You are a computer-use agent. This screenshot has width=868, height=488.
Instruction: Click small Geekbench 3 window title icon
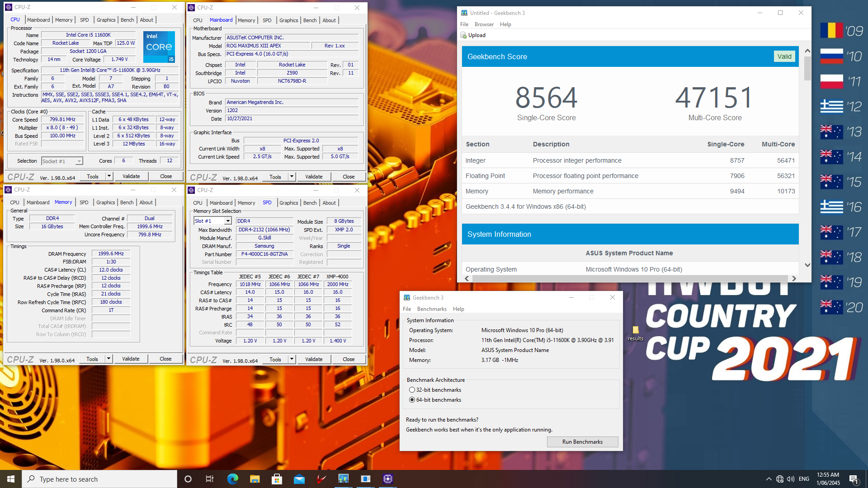407,298
